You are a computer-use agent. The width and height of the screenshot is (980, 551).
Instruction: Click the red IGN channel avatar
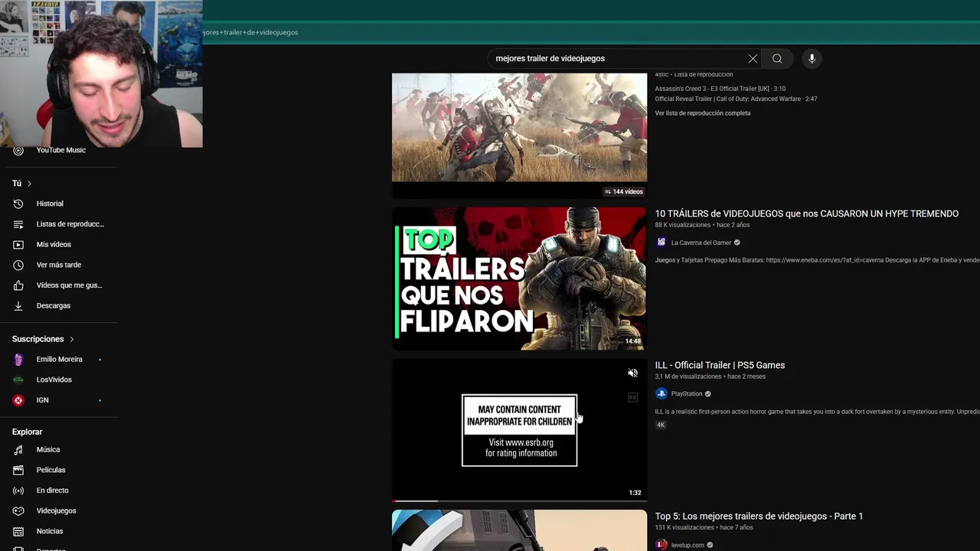[x=19, y=400]
